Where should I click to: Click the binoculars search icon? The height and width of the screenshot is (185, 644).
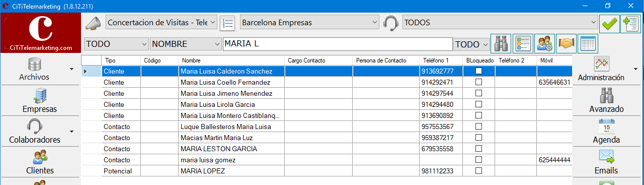pos(501,44)
